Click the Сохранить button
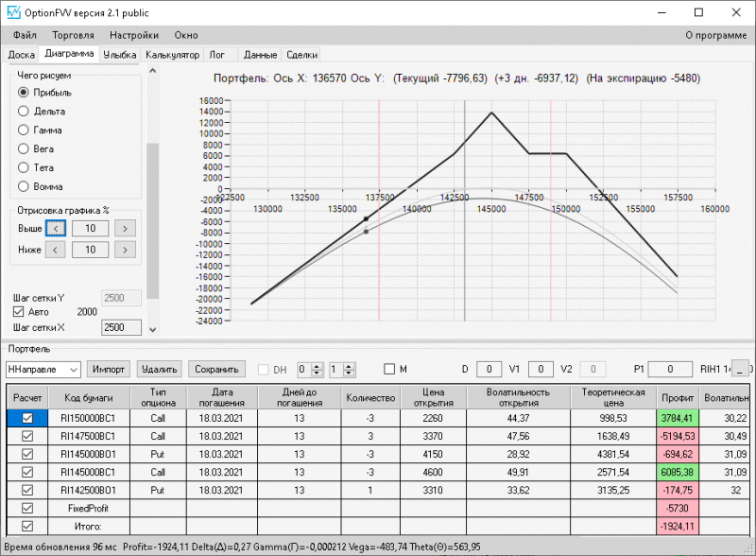 [216, 369]
